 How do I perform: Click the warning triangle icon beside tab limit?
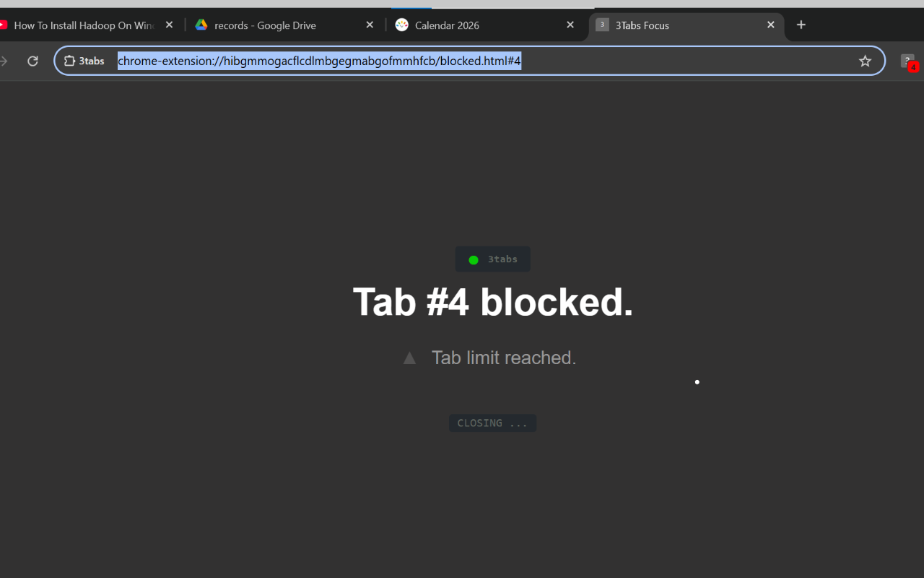pyautogui.click(x=409, y=358)
